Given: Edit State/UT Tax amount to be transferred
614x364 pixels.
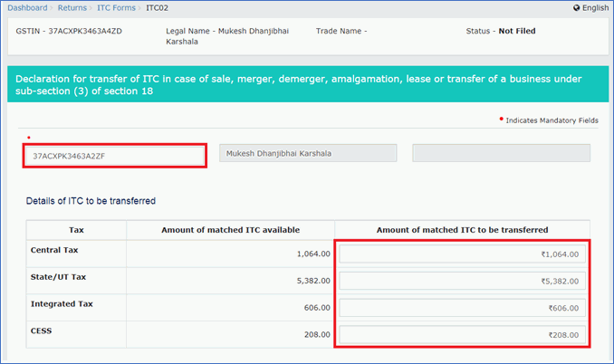Looking at the screenshot, I should tap(463, 281).
